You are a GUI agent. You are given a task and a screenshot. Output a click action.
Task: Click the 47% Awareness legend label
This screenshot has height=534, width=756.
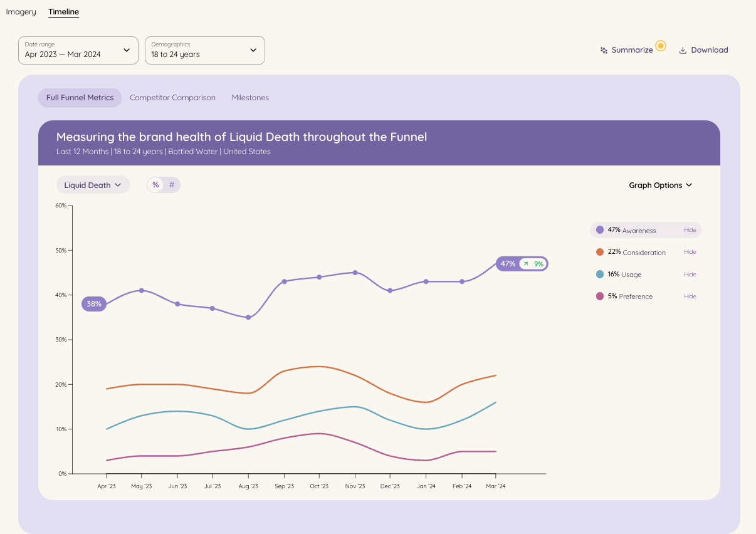click(632, 230)
